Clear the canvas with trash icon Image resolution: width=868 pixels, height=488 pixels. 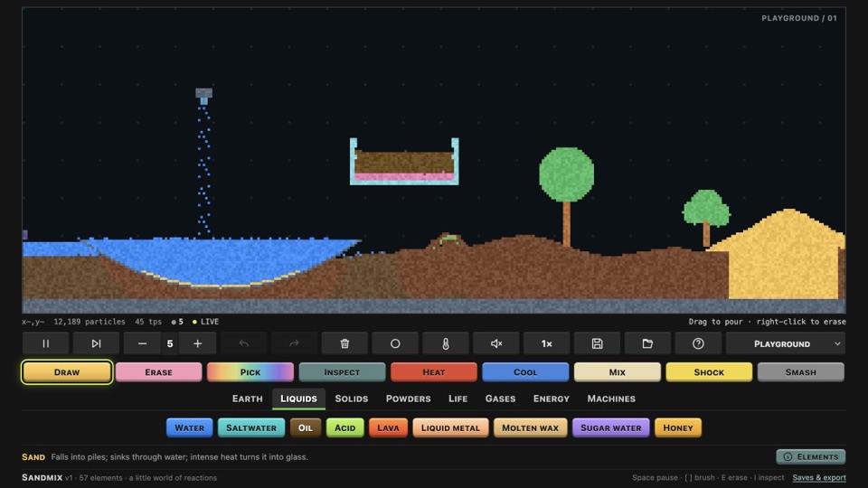(x=344, y=343)
